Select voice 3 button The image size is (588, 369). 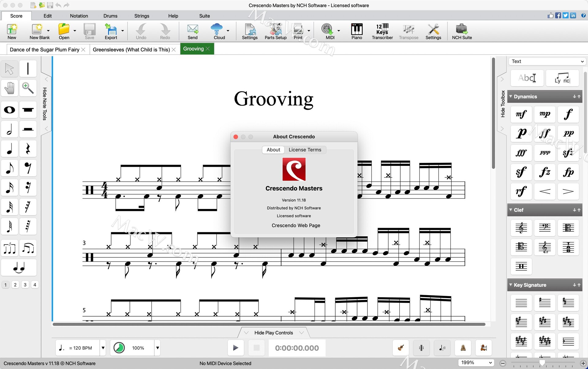(x=25, y=285)
